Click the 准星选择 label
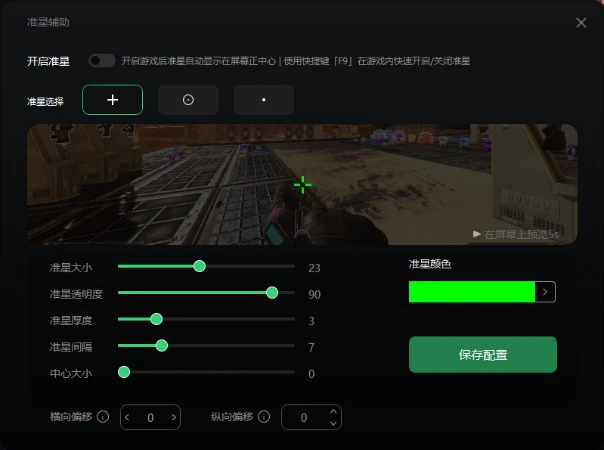Screen dimensions: 604x450 click(x=45, y=102)
